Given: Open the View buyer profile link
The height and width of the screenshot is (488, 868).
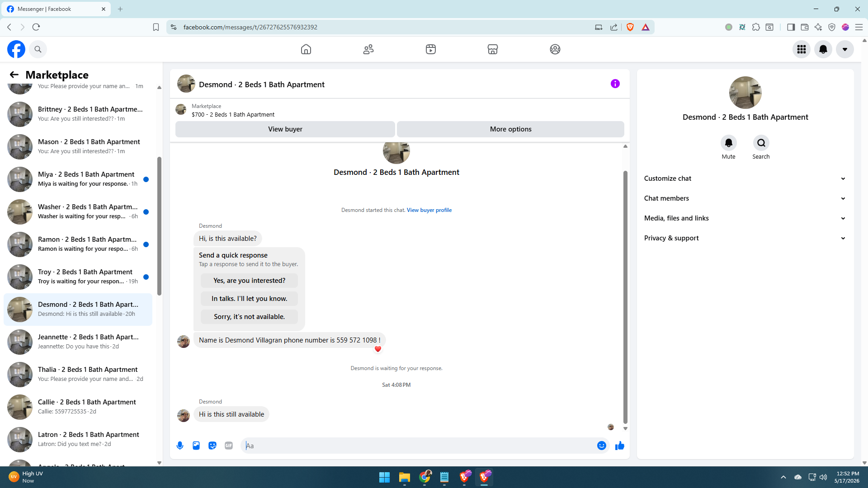Looking at the screenshot, I should [429, 210].
